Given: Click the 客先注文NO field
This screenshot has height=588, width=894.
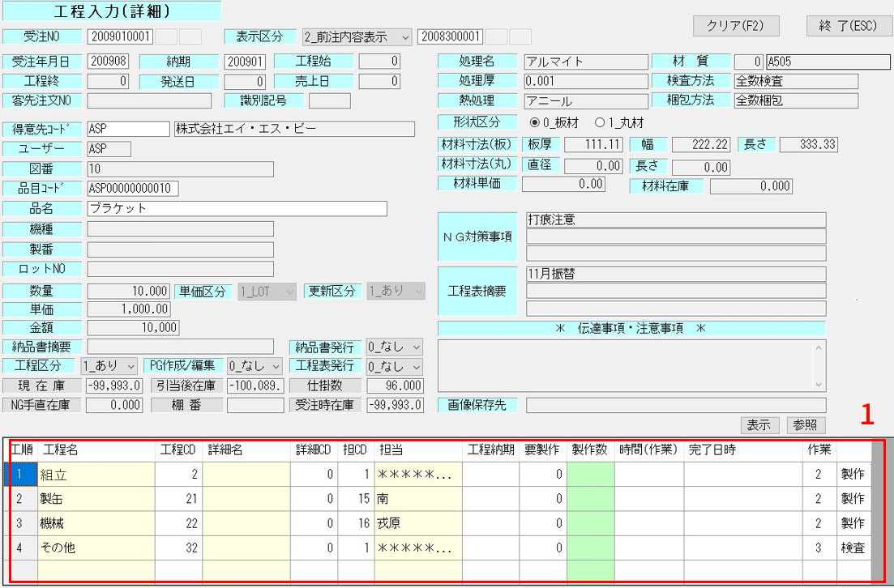Looking at the screenshot, I should click(149, 101).
